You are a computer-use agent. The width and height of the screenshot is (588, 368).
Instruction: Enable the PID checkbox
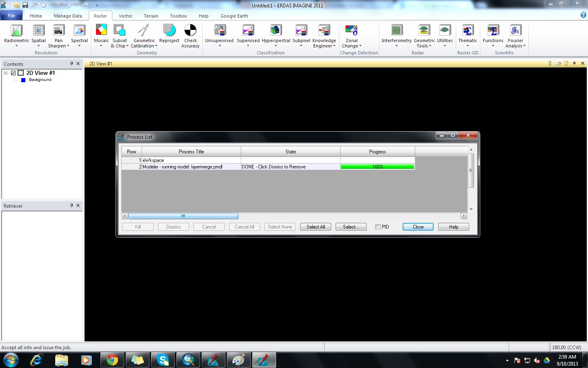click(x=378, y=227)
